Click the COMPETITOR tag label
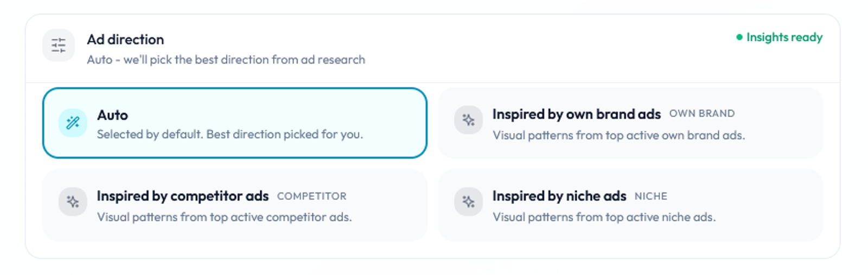 [311, 196]
